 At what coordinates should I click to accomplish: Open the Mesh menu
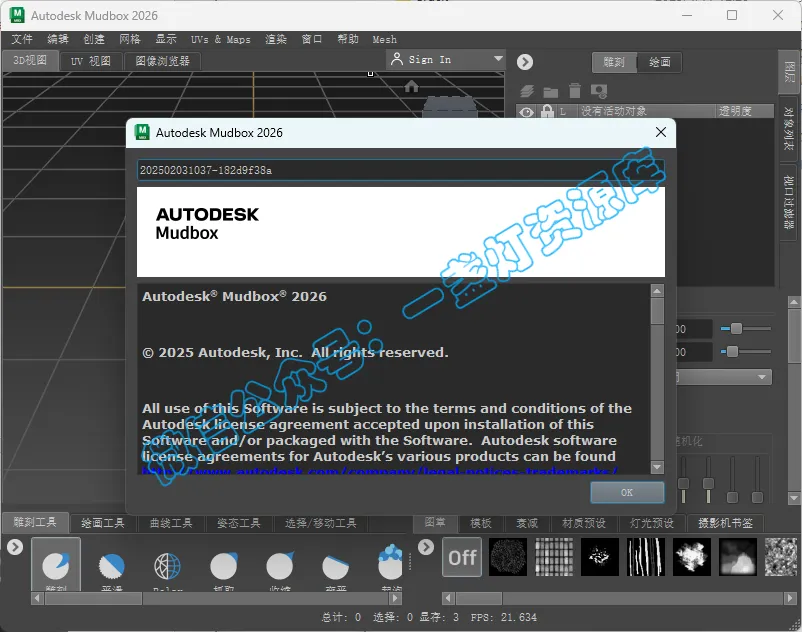tap(385, 39)
